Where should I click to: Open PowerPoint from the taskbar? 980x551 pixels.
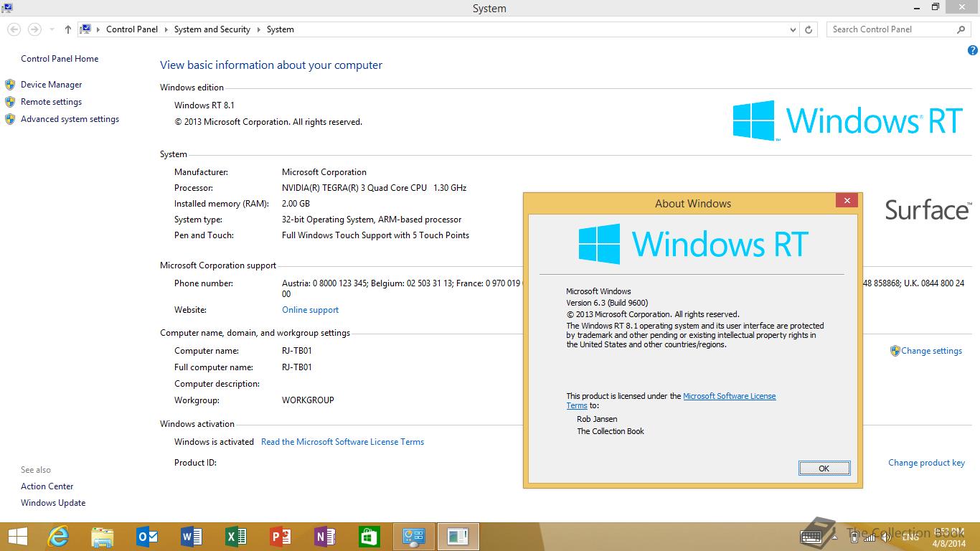(x=281, y=537)
